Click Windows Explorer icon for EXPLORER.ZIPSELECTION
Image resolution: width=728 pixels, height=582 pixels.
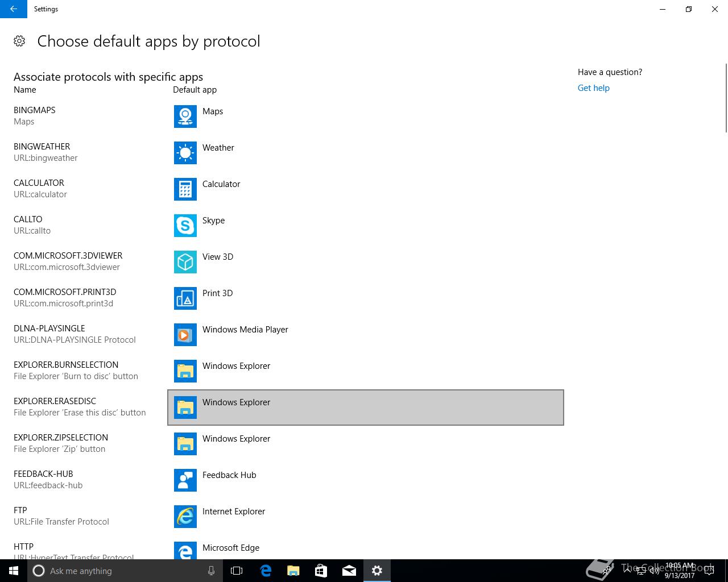[x=185, y=444]
